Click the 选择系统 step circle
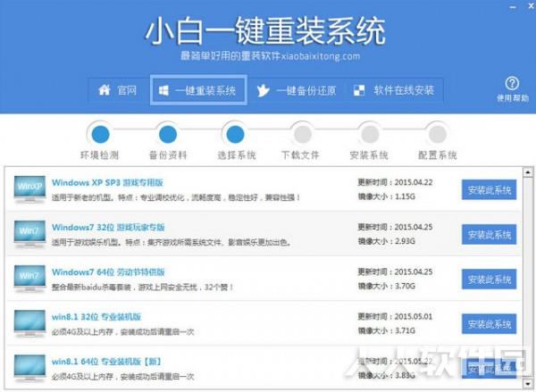 (235, 134)
